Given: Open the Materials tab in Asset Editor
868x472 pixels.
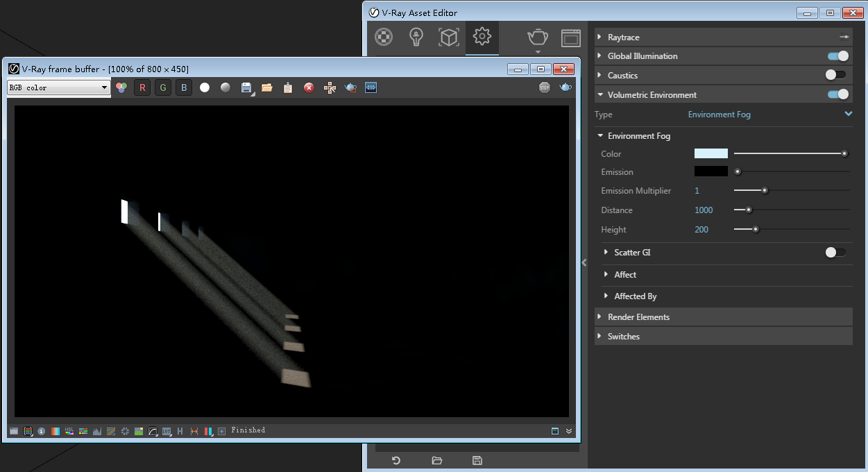Looking at the screenshot, I should (384, 37).
